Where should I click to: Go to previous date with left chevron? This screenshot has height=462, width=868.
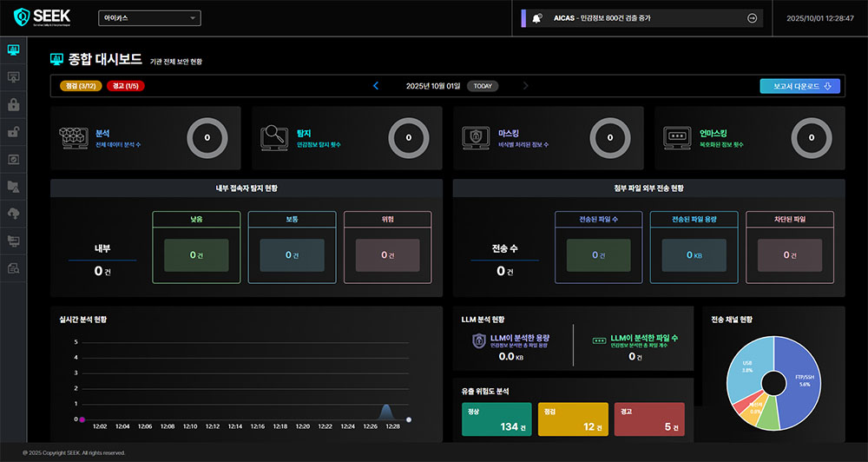(x=376, y=86)
